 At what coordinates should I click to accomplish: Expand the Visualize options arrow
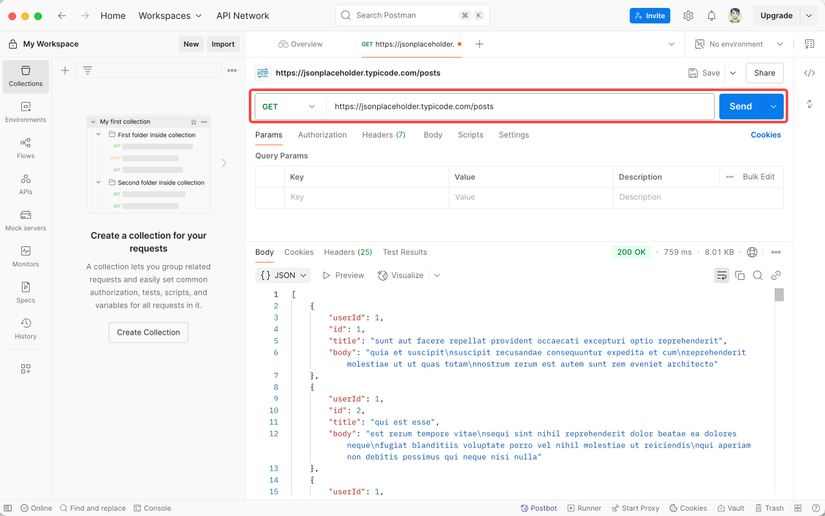click(x=437, y=275)
